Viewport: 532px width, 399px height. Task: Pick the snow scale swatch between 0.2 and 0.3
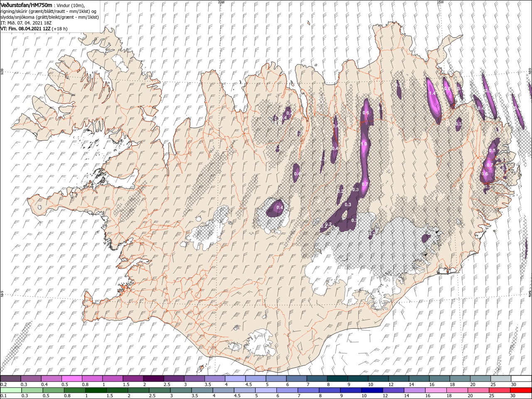tap(10, 378)
